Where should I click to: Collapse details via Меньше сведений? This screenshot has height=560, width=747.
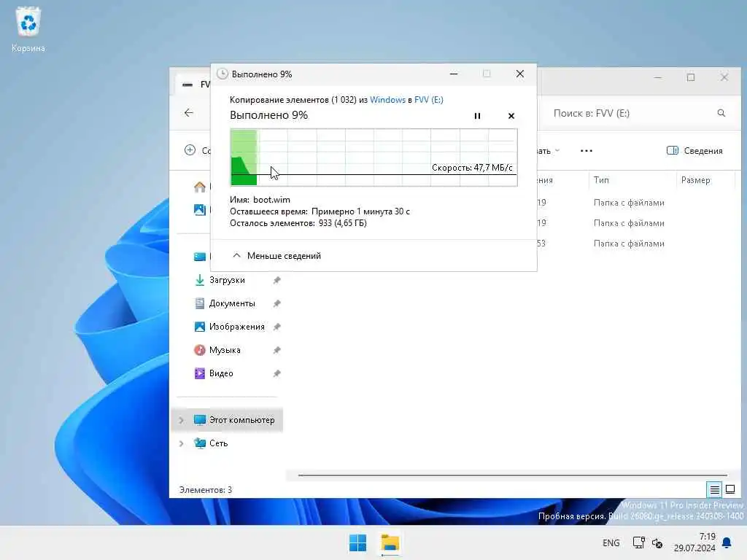pos(276,256)
